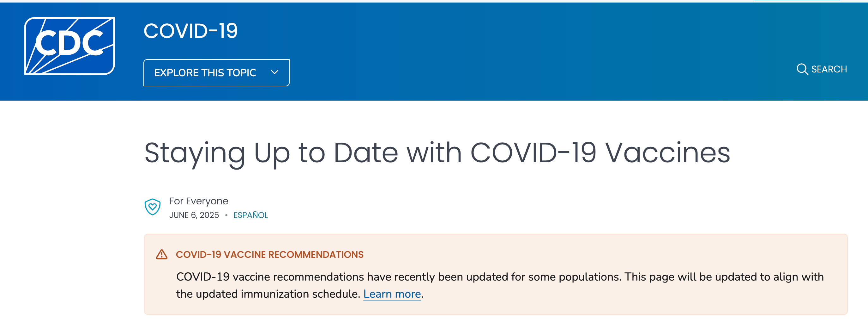Switch page to ESPAÑOL
Viewport: 868px width, 329px height.
[250, 215]
